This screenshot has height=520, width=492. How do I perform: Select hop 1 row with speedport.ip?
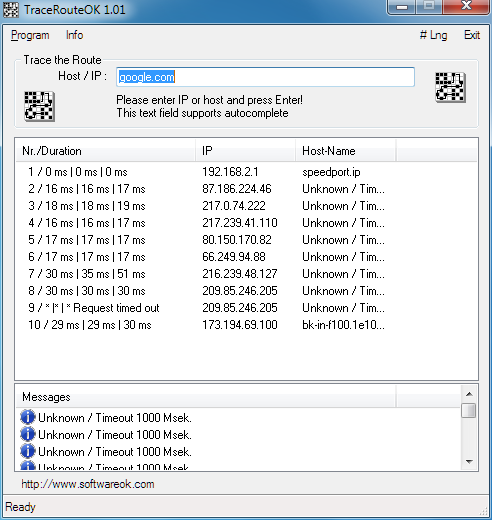pos(246,172)
